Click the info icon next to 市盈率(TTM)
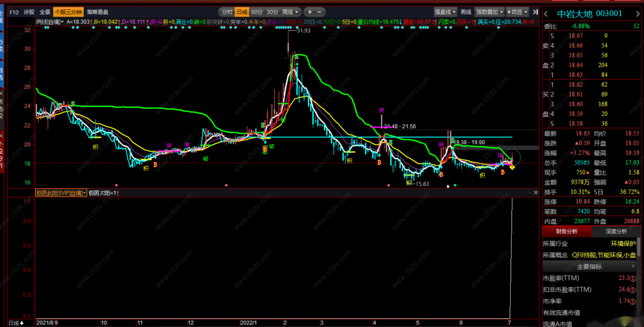 click(x=633, y=278)
